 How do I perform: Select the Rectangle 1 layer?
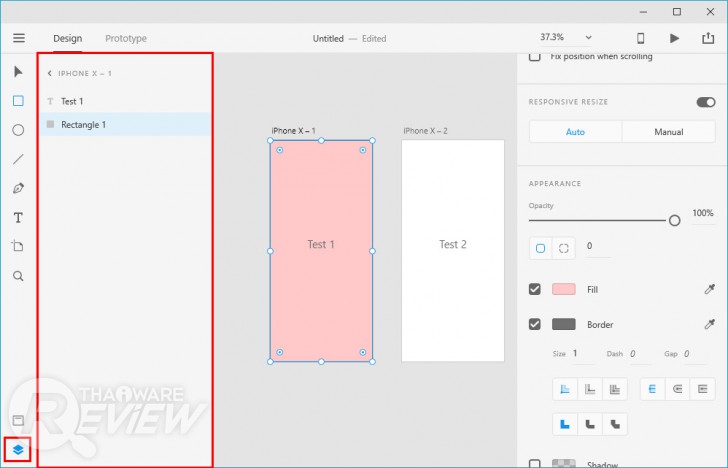click(x=125, y=124)
